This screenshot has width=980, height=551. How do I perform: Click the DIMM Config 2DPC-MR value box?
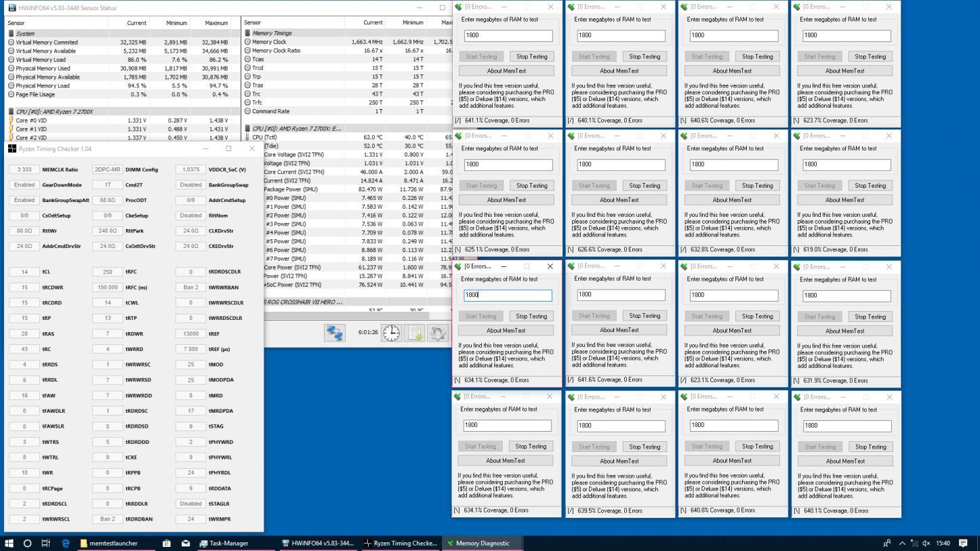107,169
